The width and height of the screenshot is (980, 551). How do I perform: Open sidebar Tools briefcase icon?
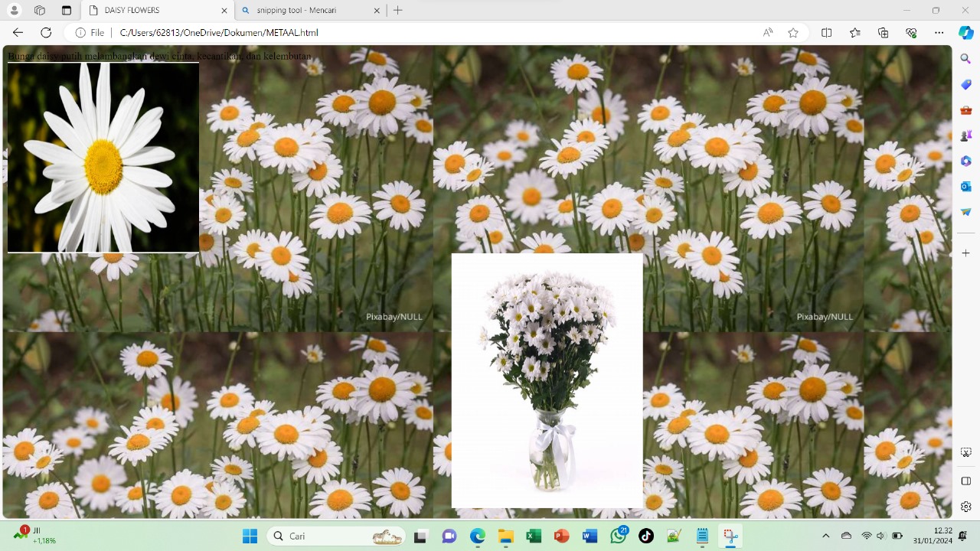(965, 110)
